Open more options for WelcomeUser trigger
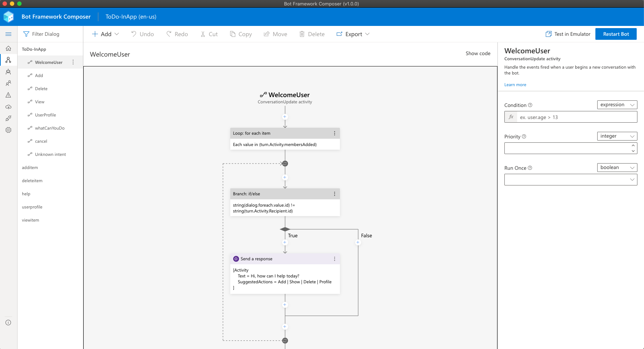The width and height of the screenshot is (644, 349). [73, 62]
